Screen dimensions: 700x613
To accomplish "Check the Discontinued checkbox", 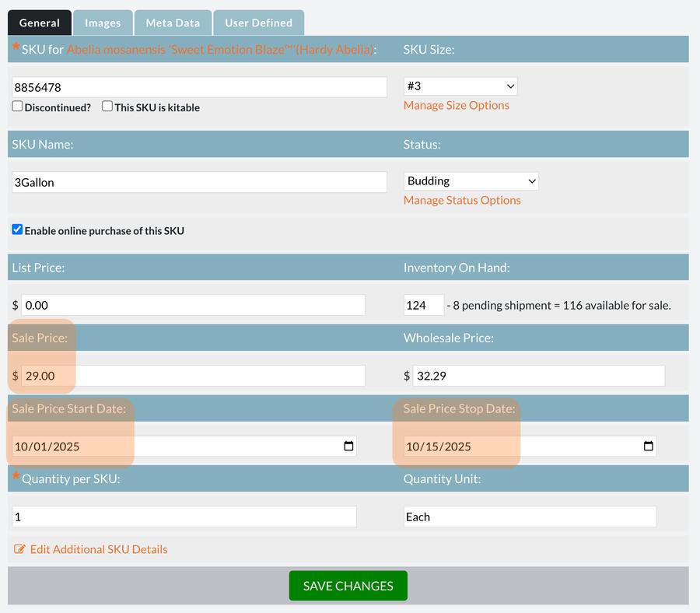I will coord(17,107).
